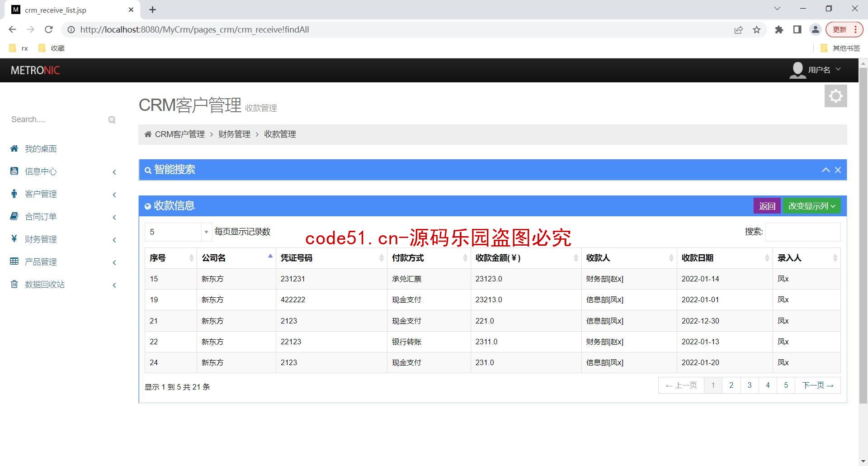Toggle the browser side panel icon

click(x=797, y=30)
